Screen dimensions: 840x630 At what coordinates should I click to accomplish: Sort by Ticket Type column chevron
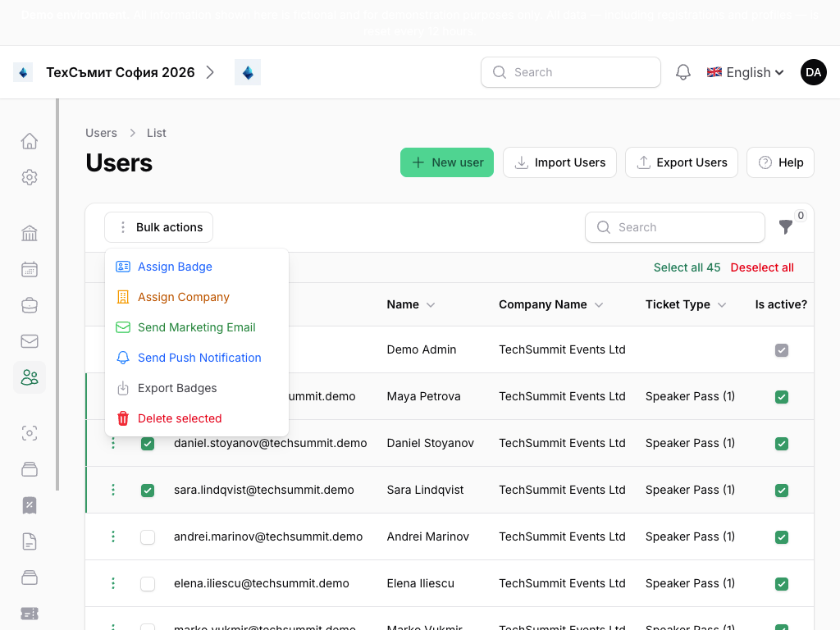(722, 305)
